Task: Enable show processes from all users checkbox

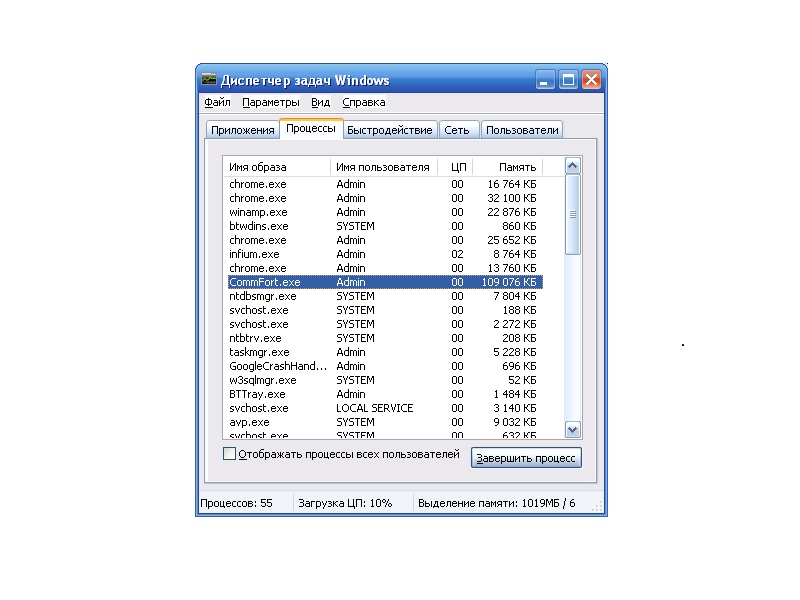Action: point(229,454)
